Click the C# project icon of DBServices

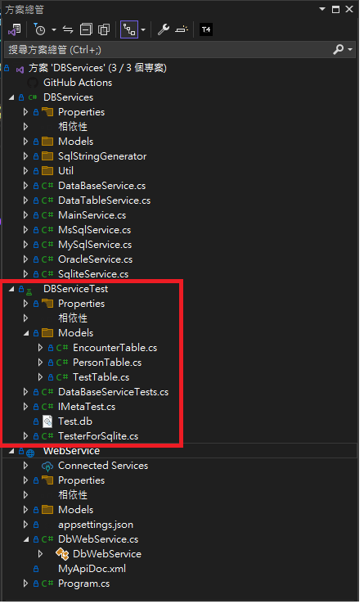tap(33, 97)
